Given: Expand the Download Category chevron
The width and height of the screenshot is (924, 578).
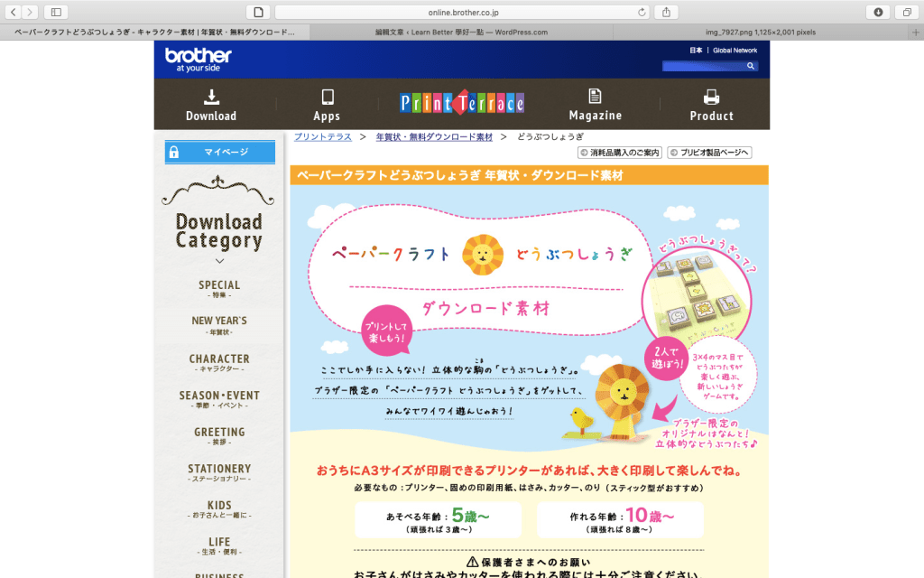Looking at the screenshot, I should click(x=219, y=260).
